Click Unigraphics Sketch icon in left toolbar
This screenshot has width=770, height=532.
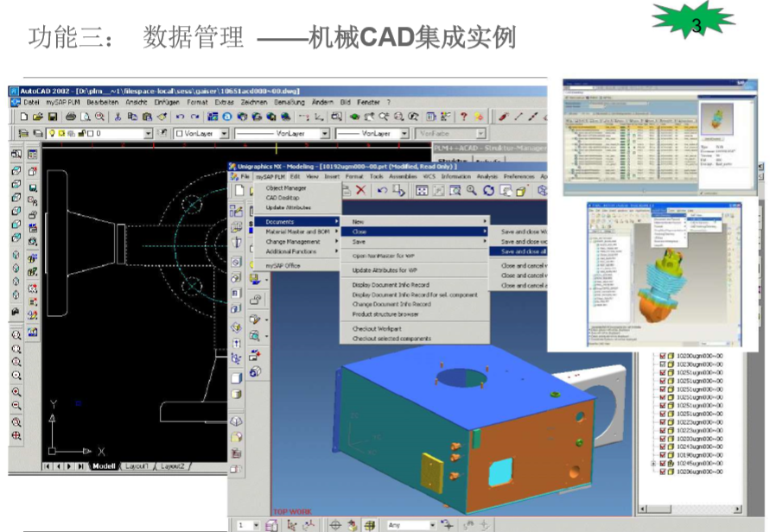pyautogui.click(x=236, y=212)
